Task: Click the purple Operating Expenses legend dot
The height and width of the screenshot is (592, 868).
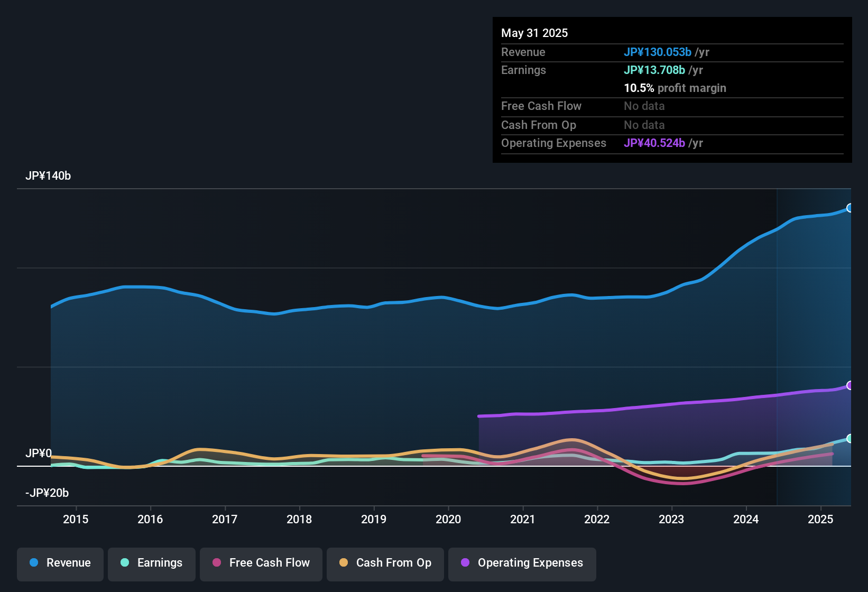Action: pos(465,562)
